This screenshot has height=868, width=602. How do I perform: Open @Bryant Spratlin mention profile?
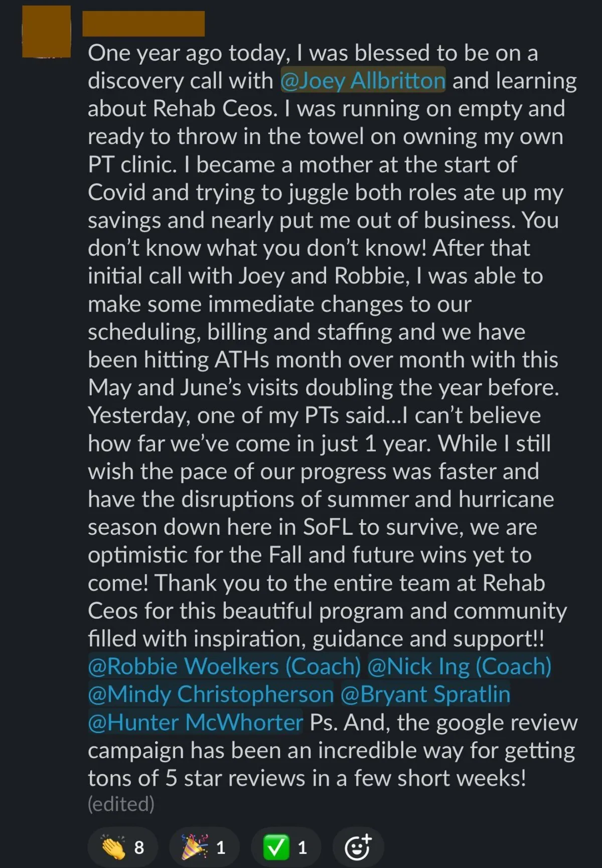425,694
